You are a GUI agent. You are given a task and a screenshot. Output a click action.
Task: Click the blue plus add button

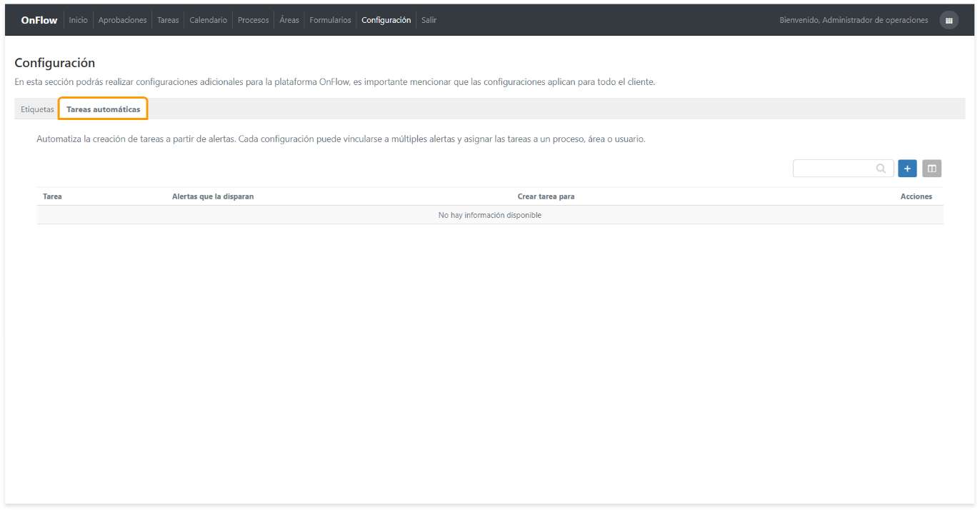tap(907, 169)
